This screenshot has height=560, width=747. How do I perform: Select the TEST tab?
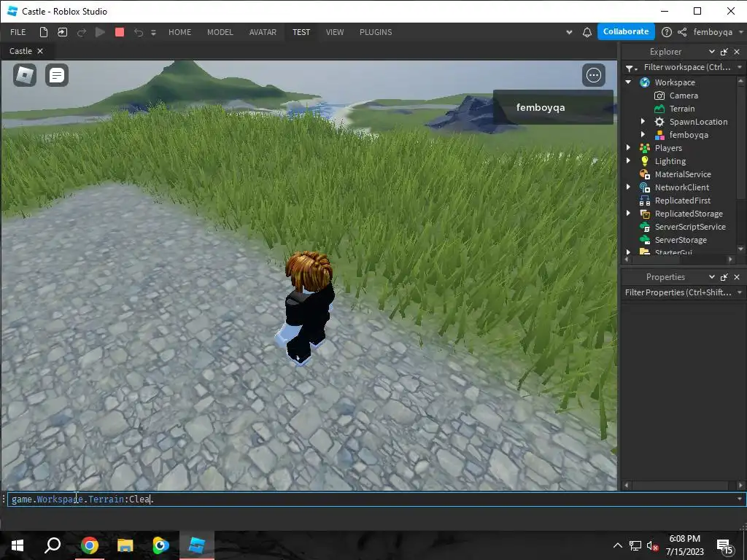pos(301,32)
